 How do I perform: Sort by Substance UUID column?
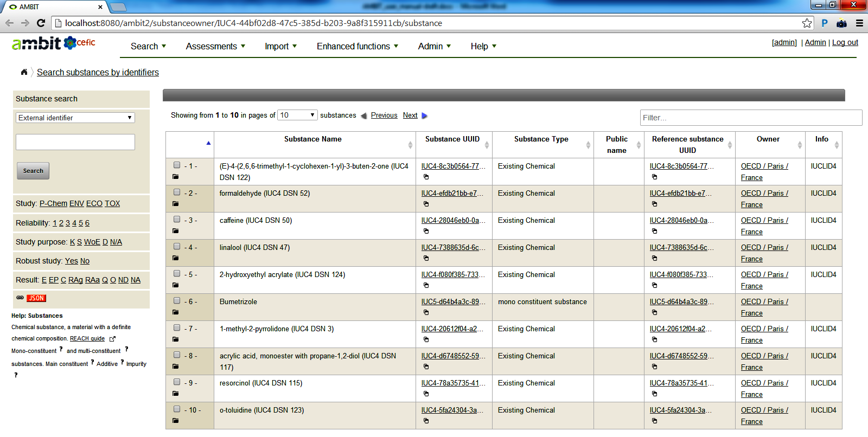click(x=454, y=144)
